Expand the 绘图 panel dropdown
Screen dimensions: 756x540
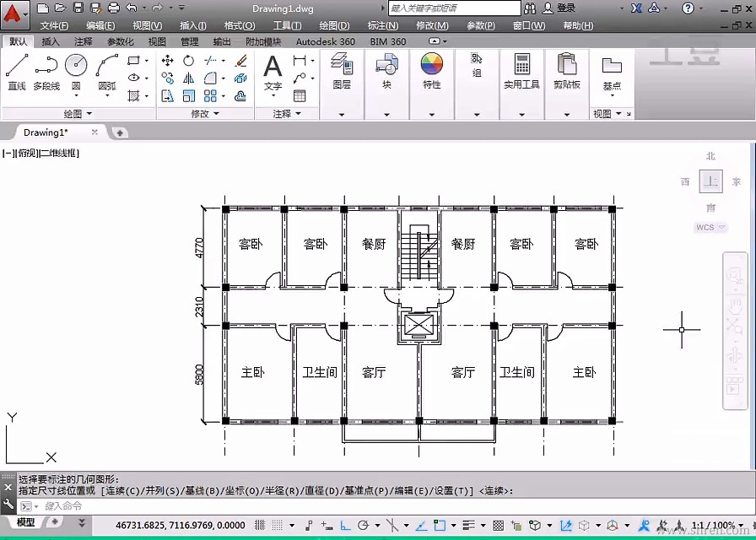coord(78,114)
